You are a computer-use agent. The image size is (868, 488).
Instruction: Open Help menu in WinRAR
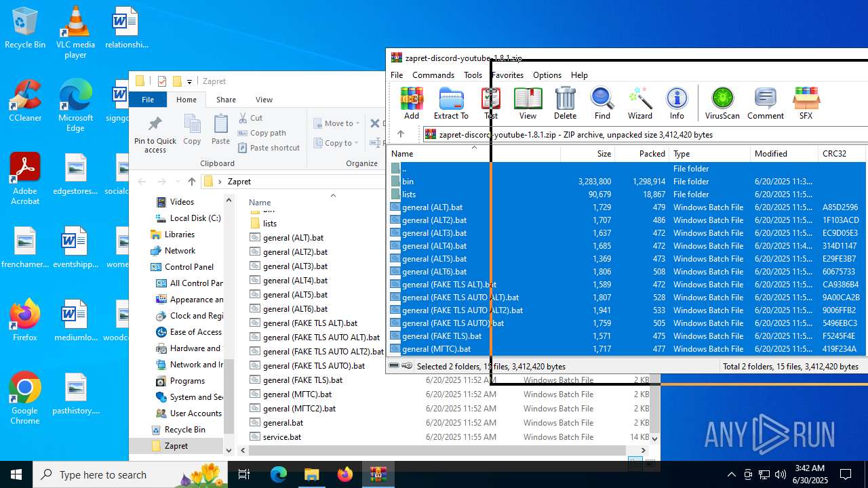coord(579,75)
